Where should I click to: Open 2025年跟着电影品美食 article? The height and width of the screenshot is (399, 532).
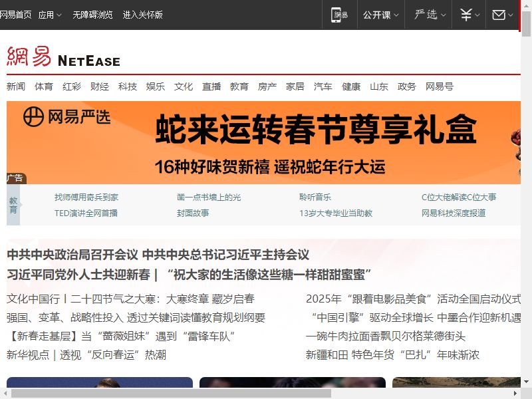point(413,299)
